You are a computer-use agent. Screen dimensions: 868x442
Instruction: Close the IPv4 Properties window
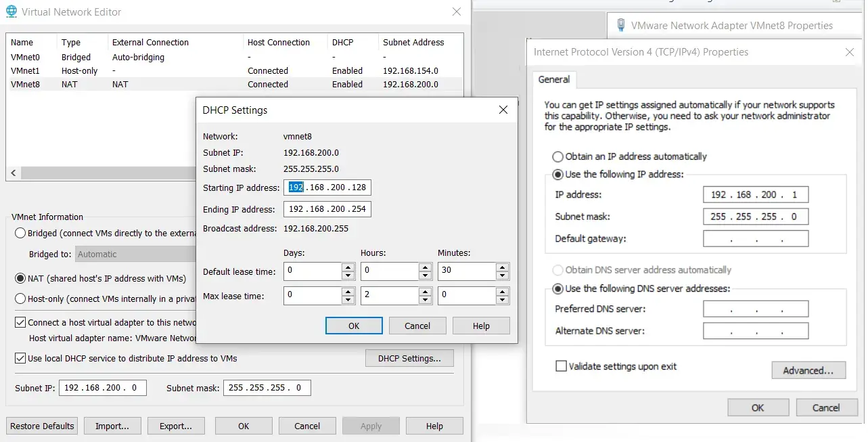click(850, 52)
